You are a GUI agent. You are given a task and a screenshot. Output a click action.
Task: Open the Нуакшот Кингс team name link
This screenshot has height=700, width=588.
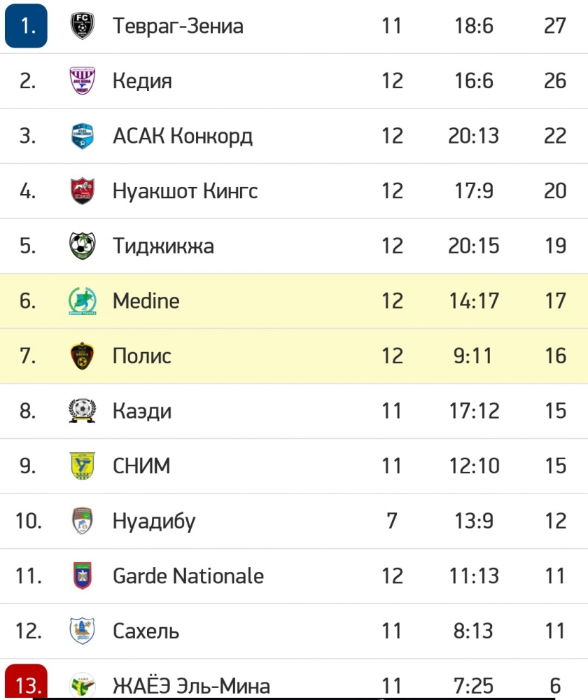click(185, 190)
